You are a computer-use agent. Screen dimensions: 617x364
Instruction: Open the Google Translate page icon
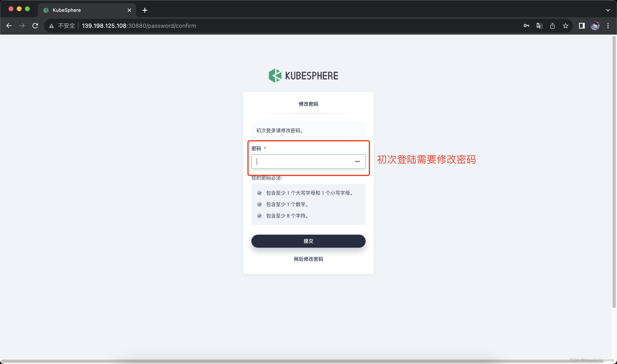point(539,26)
